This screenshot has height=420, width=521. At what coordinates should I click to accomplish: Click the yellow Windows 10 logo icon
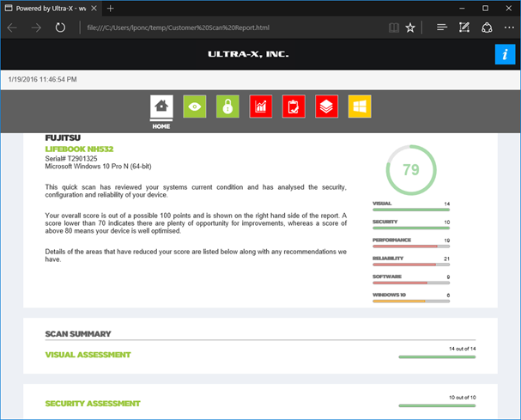(360, 107)
